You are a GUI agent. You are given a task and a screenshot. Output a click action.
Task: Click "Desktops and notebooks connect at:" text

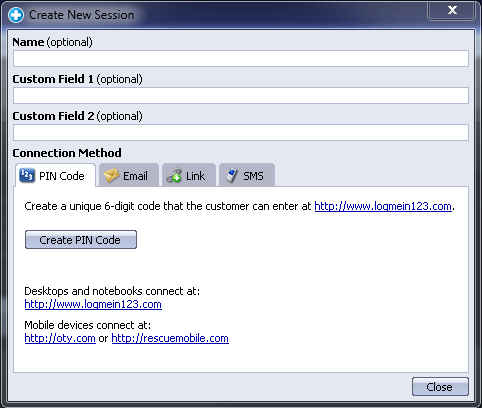coord(112,291)
